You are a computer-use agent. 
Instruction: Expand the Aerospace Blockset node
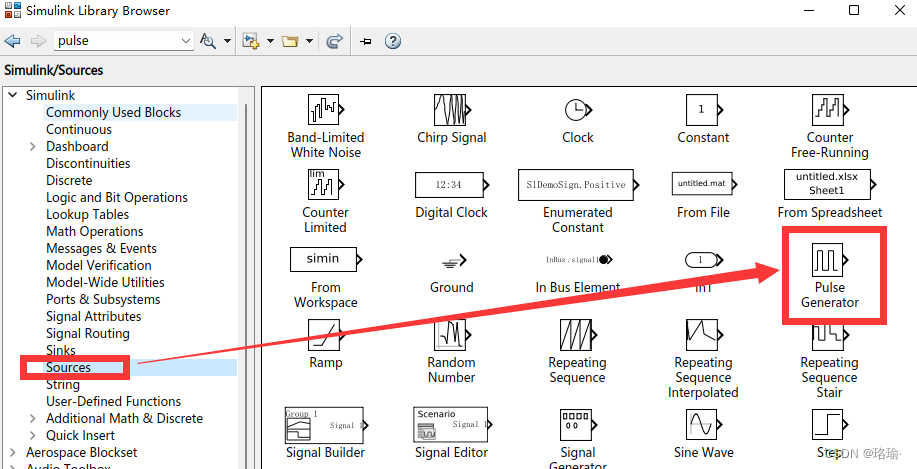pos(13,452)
